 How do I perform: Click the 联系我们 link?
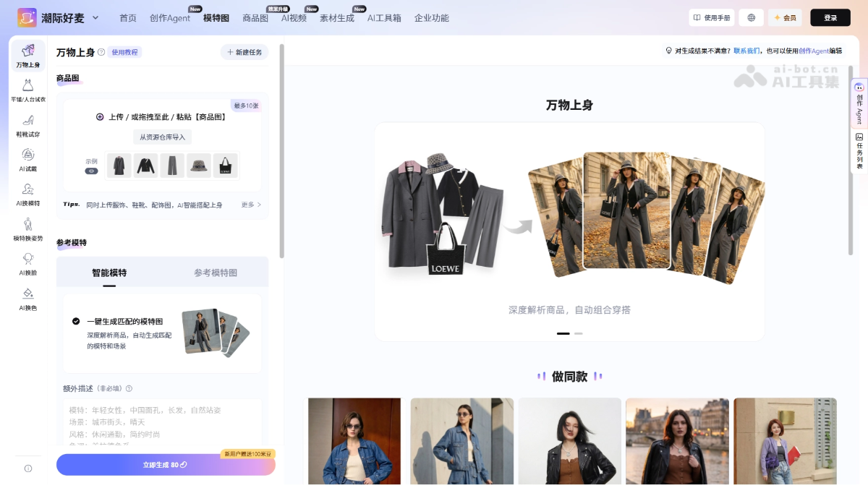[746, 51]
